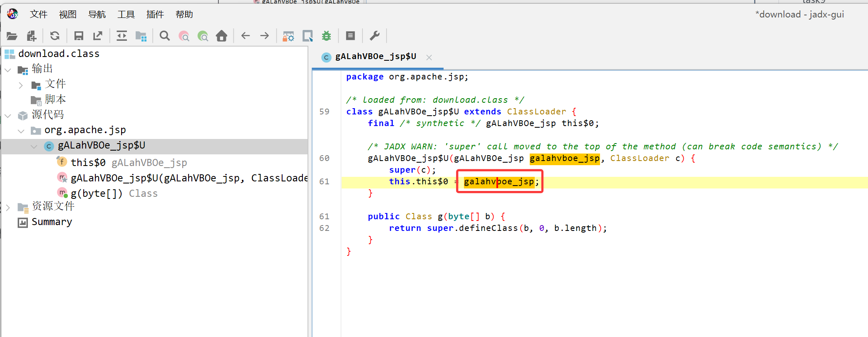Image resolution: width=868 pixels, height=337 pixels.
Task: Toggle flatten packages icon
Action: (141, 36)
